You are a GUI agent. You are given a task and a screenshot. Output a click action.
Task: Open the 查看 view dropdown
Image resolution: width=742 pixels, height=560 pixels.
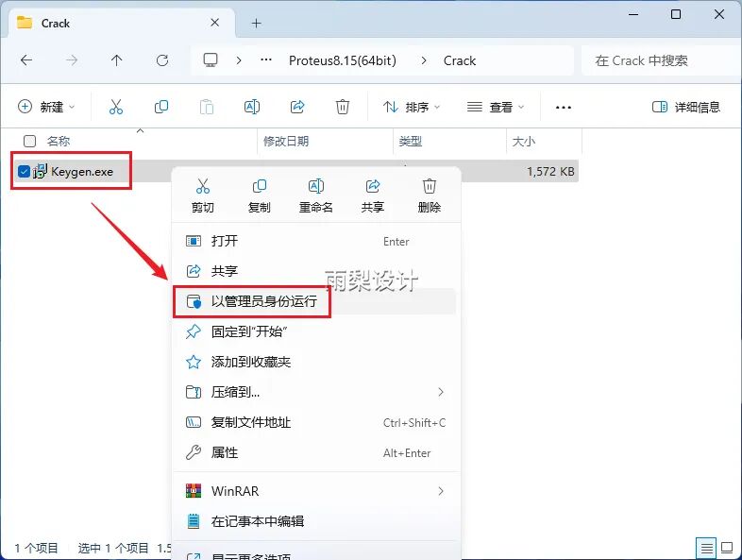click(496, 107)
